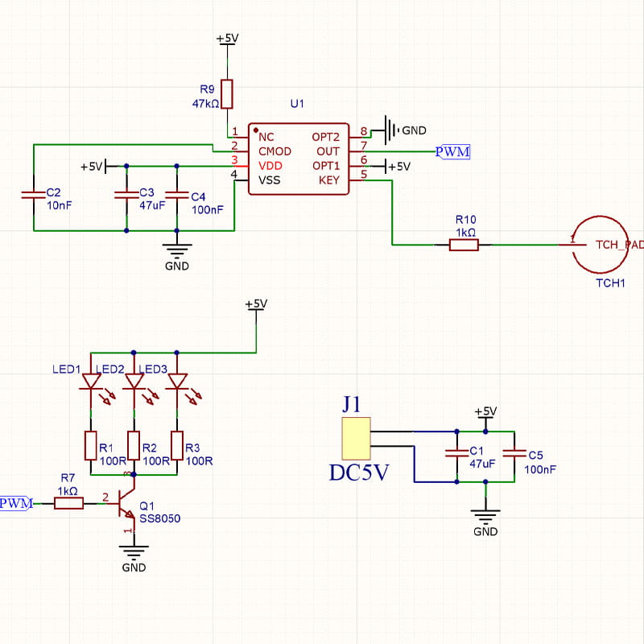Click the NC pin label
Image resolution: width=644 pixels, height=644 pixels.
266,137
